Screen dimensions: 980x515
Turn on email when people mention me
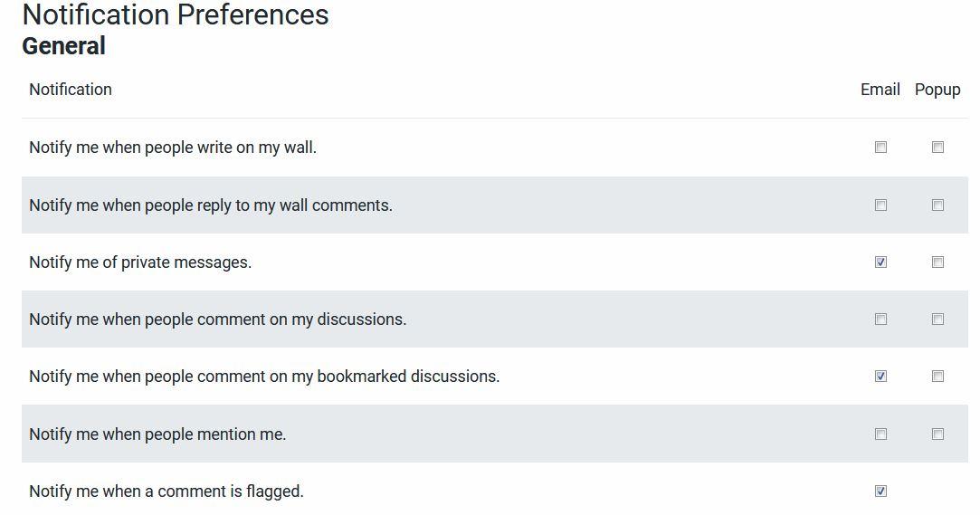[880, 434]
